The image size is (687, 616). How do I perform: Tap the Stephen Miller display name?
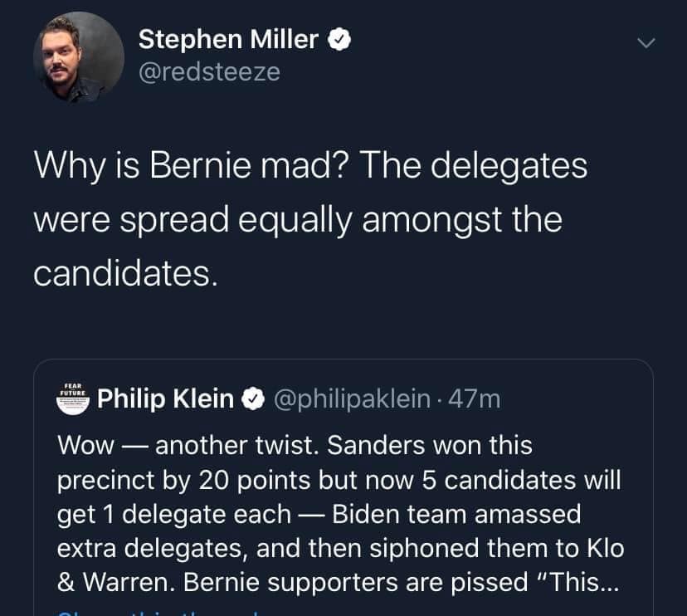tap(228, 38)
